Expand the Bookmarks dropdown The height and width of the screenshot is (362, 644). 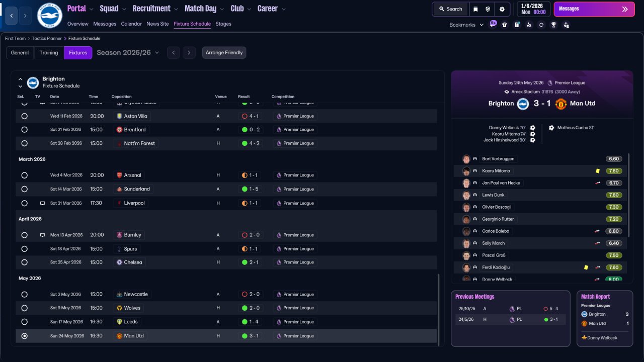pyautogui.click(x=466, y=25)
